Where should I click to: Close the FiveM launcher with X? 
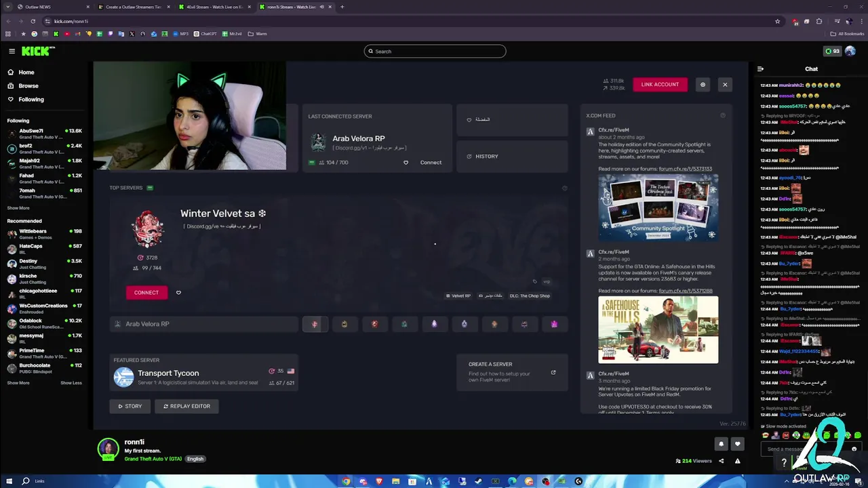(x=725, y=85)
